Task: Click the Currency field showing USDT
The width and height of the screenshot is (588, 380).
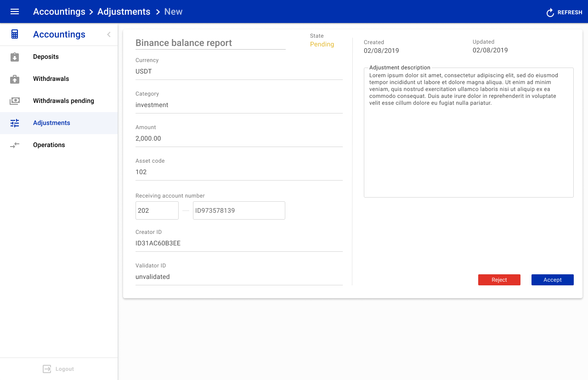Action: (239, 72)
